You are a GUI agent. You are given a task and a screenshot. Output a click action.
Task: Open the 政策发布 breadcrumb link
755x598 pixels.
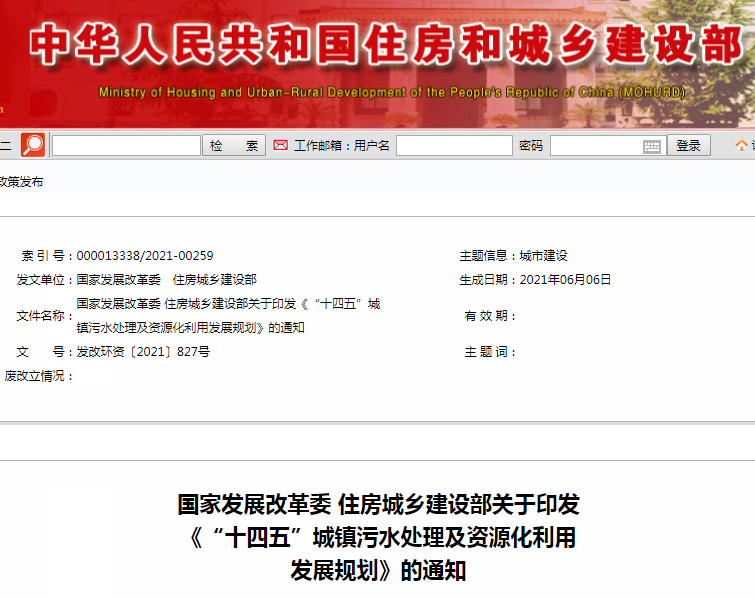tap(21, 182)
